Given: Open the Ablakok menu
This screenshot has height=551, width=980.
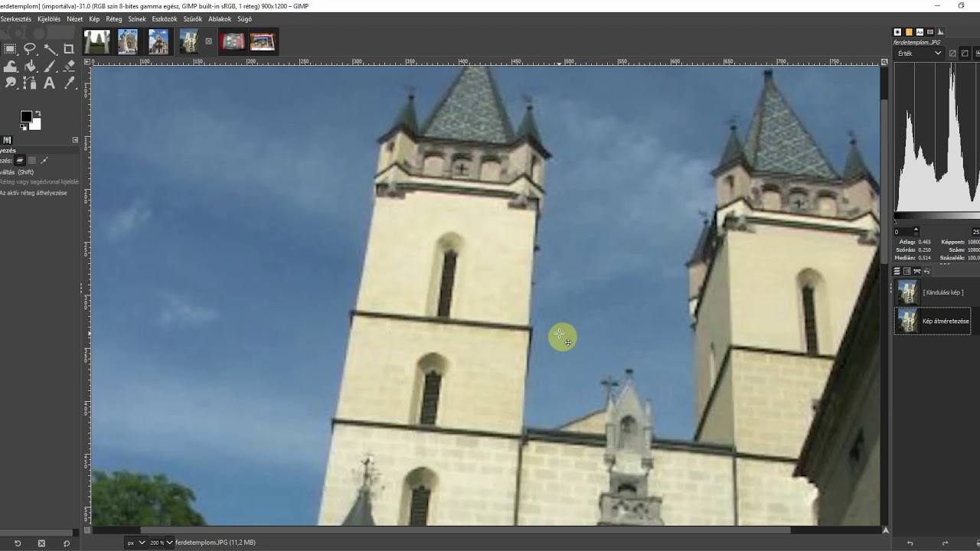Looking at the screenshot, I should coord(220,18).
